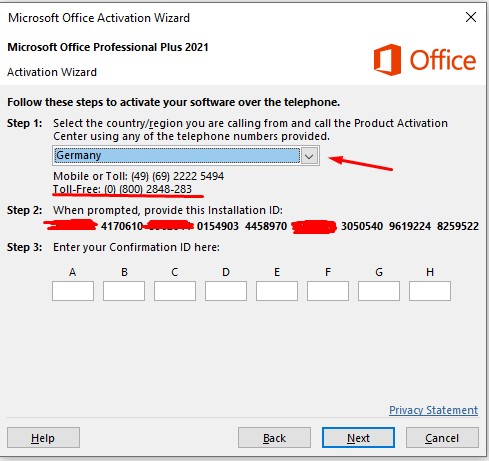The image size is (489, 461).
Task: Open the country dropdown arrow
Action: (x=309, y=156)
